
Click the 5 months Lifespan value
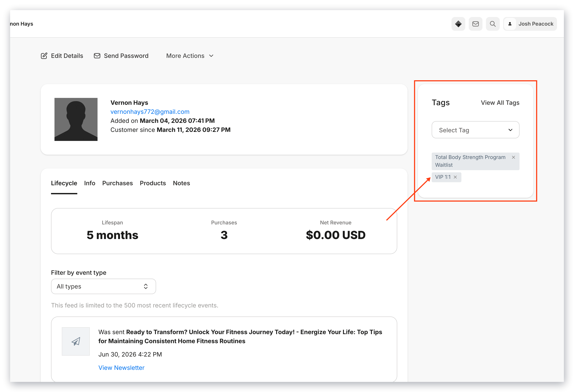click(x=112, y=235)
